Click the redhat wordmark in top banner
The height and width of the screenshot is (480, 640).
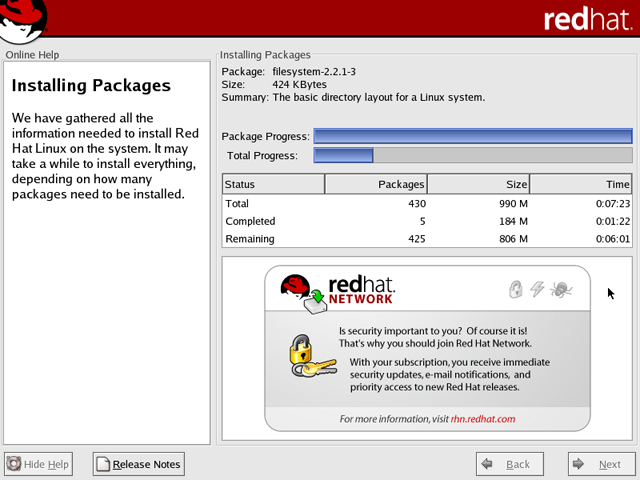coord(588,20)
